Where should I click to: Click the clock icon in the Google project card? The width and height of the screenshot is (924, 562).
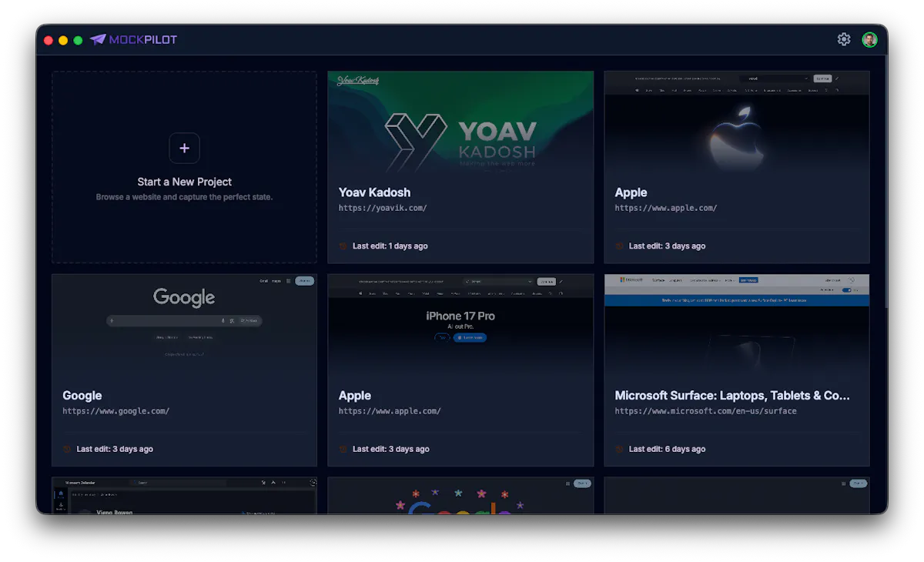point(67,449)
